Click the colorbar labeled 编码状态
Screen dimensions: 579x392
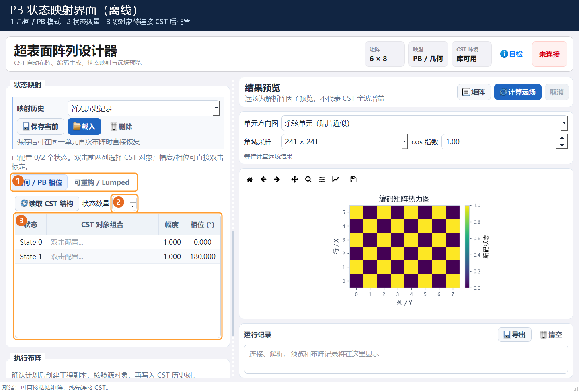tap(467, 247)
